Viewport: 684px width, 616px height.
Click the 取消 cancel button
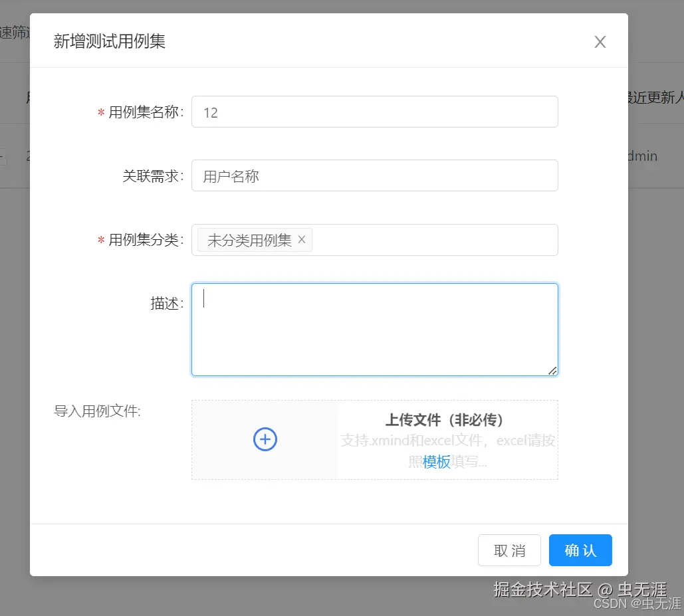[509, 550]
